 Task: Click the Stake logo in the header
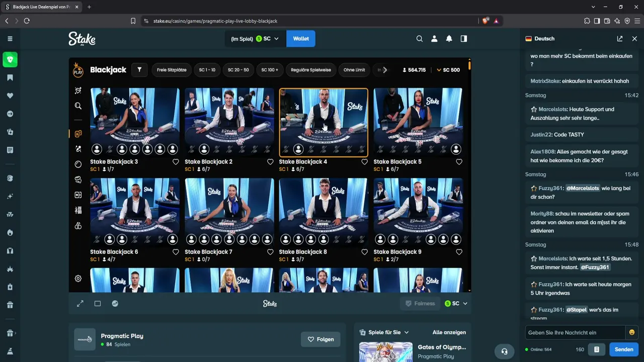(x=82, y=39)
